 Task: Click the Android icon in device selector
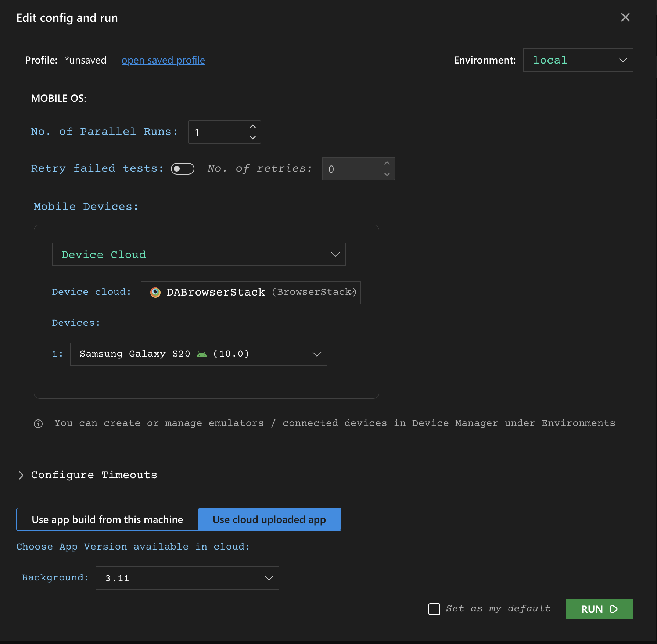coord(202,354)
